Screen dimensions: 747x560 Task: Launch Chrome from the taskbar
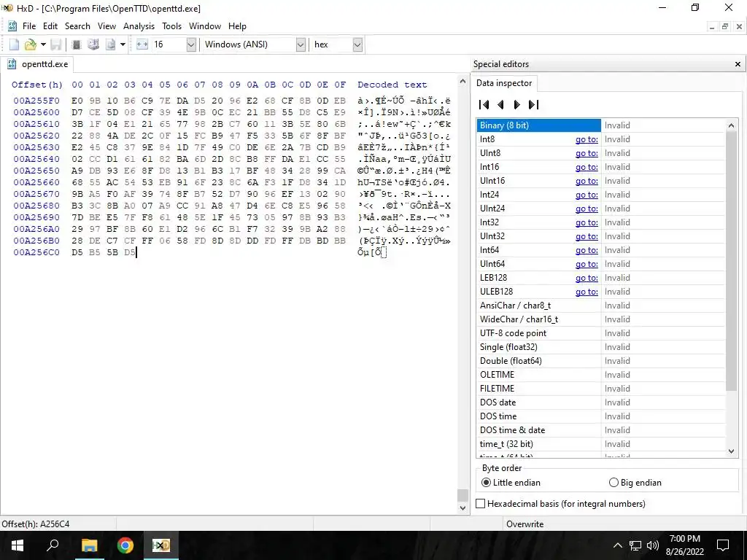tap(125, 545)
